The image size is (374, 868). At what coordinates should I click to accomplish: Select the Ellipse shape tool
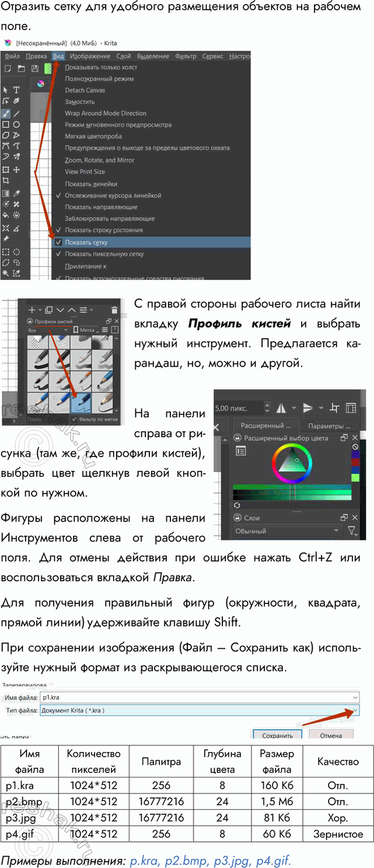(17, 124)
